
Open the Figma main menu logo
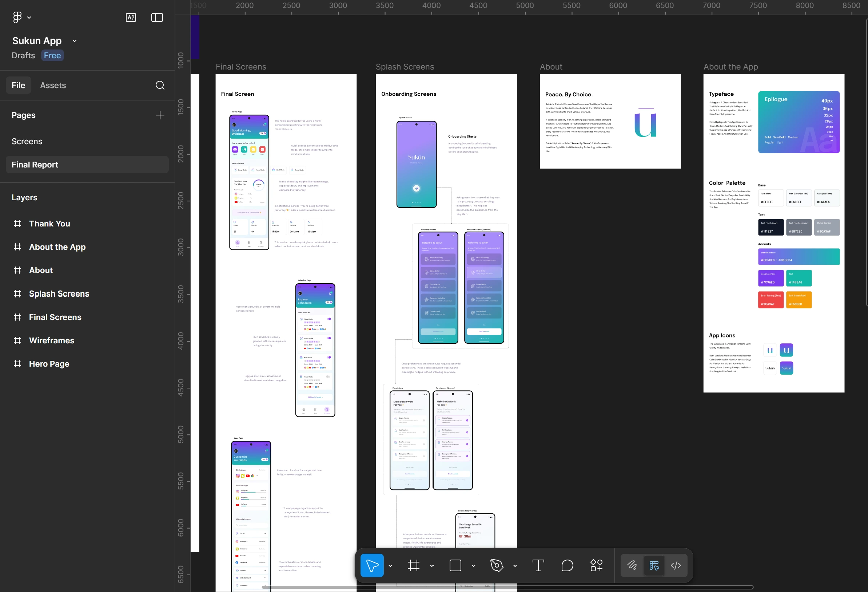(x=17, y=17)
